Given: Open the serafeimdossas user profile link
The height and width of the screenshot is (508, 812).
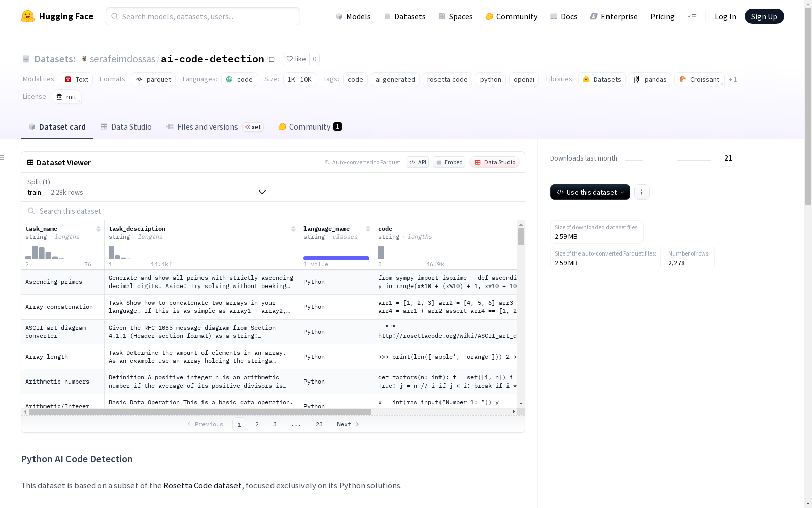Looking at the screenshot, I should (x=122, y=59).
